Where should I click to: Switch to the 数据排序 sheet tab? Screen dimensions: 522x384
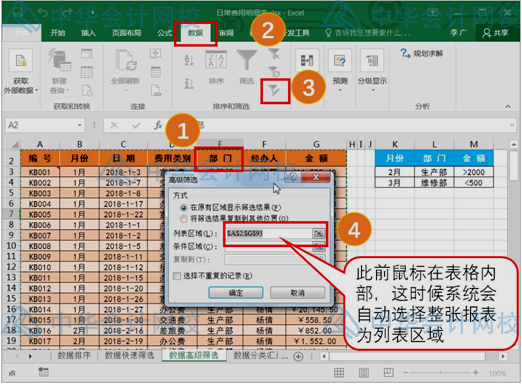click(x=74, y=356)
